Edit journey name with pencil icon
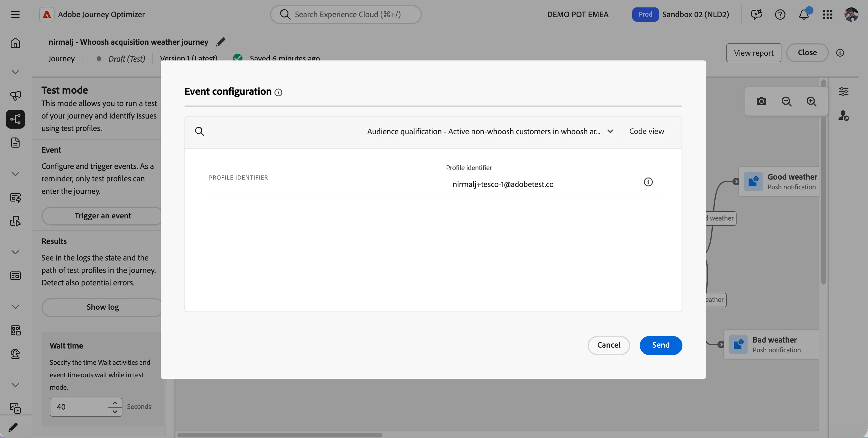868x438 pixels. click(221, 42)
